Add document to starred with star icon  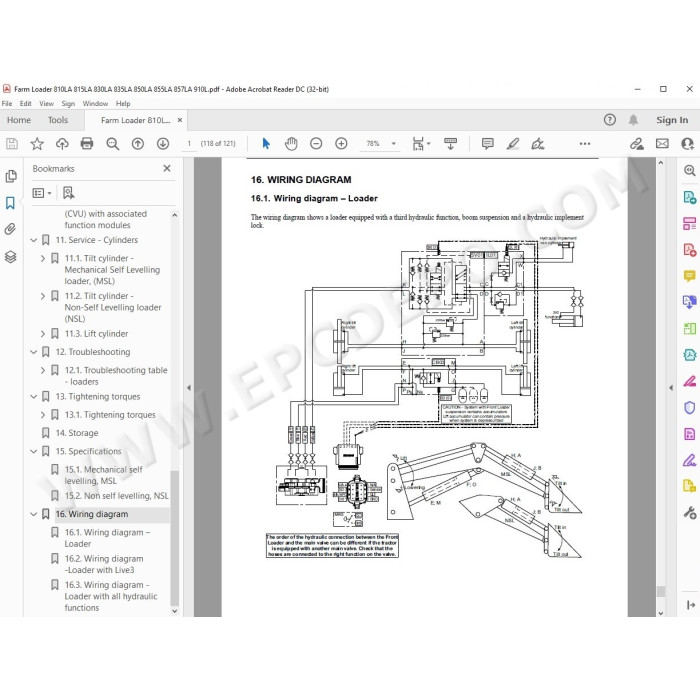37,144
